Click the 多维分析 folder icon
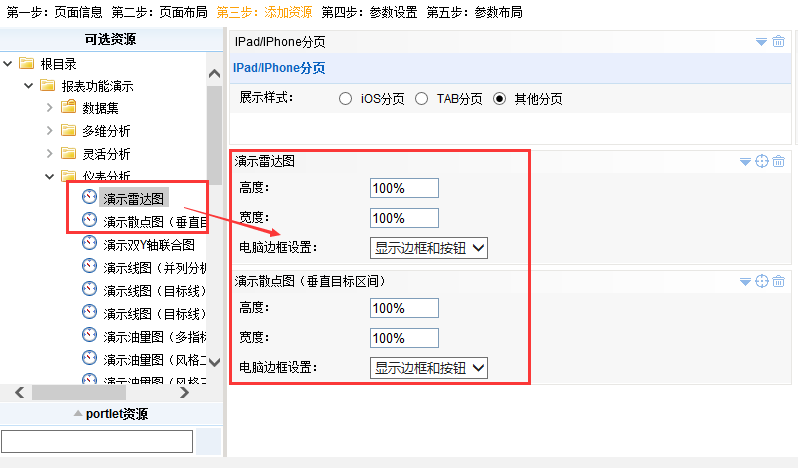Screen dimensions: 798x468 pos(68,130)
